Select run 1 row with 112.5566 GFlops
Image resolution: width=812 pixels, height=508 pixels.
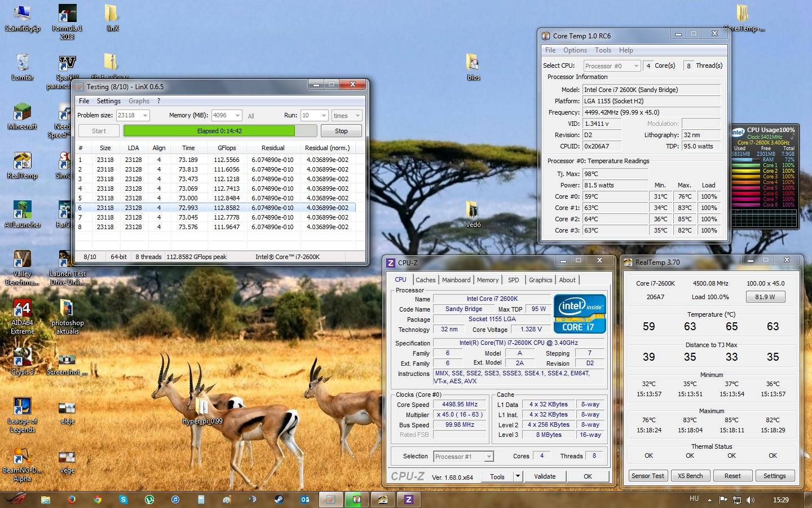[x=215, y=160]
